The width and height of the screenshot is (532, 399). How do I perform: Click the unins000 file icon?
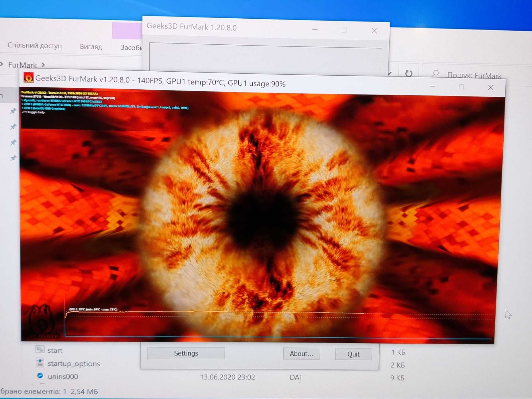(x=40, y=376)
